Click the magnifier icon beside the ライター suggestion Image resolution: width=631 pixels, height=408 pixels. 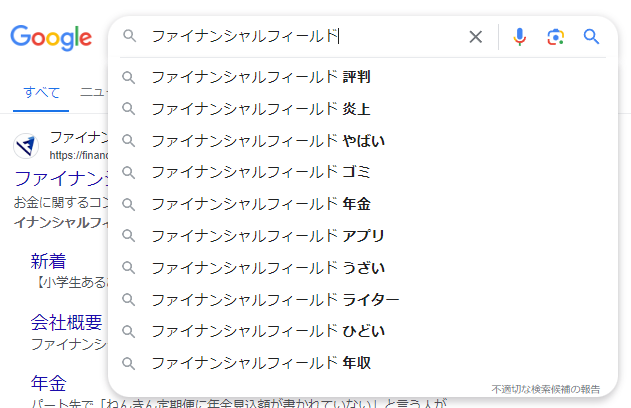(128, 299)
